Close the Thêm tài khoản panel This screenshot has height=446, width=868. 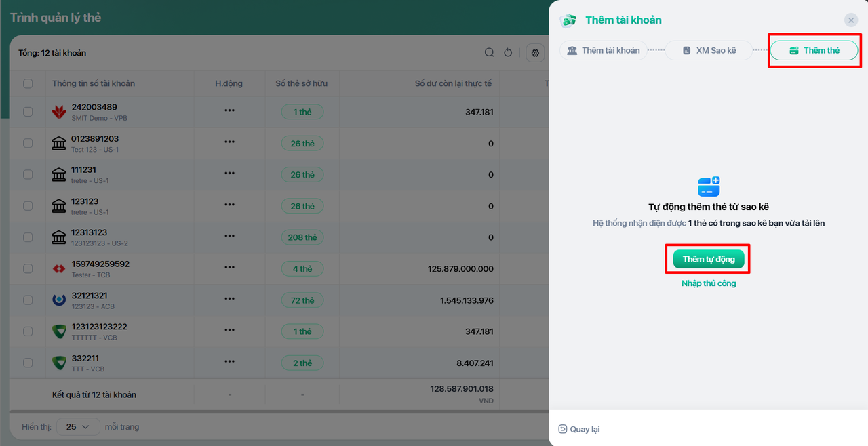click(x=851, y=20)
